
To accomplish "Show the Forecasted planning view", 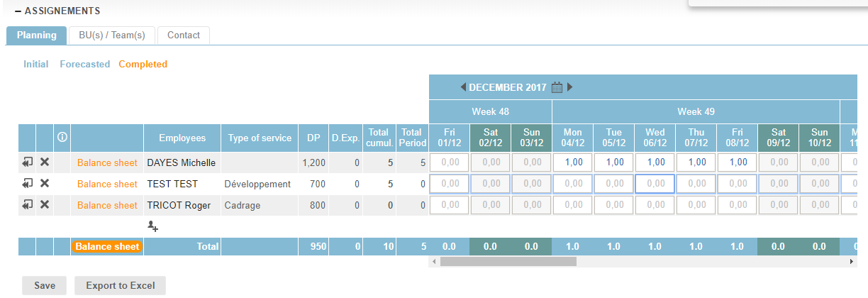I will 84,64.
